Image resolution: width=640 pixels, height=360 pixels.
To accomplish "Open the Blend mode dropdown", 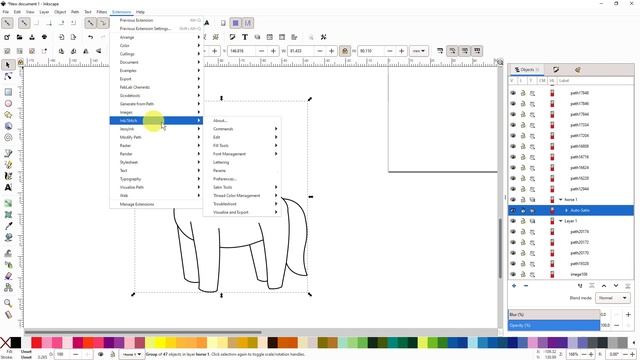I will coord(612,298).
